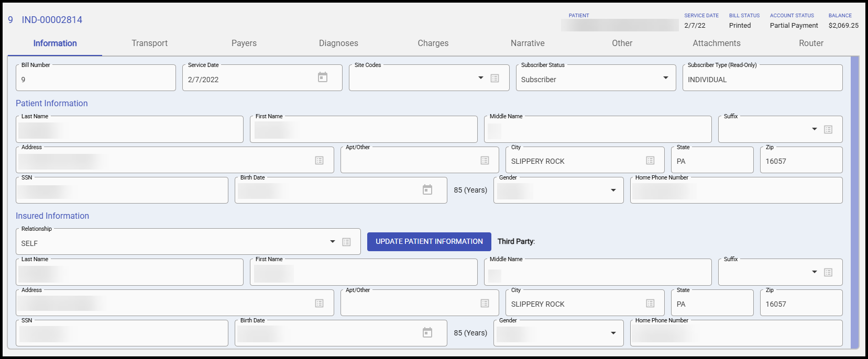Go to the Attachments tab

coord(716,43)
